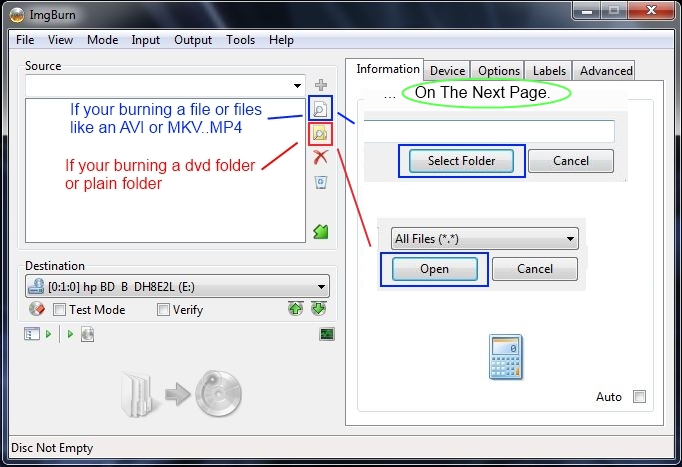The width and height of the screenshot is (682, 467).
Task: Clear source list recycle bin icon
Action: click(x=321, y=182)
